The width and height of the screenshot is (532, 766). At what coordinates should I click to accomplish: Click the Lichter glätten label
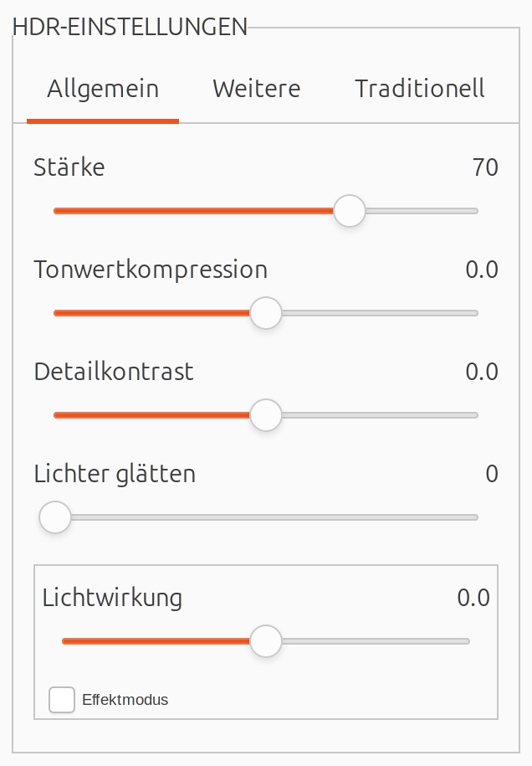(115, 474)
